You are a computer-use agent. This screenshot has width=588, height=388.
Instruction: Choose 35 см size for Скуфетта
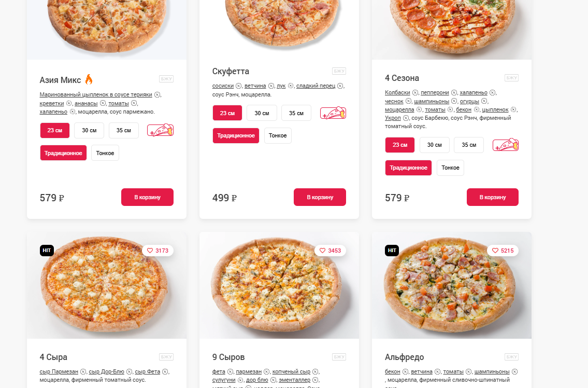tap(296, 113)
